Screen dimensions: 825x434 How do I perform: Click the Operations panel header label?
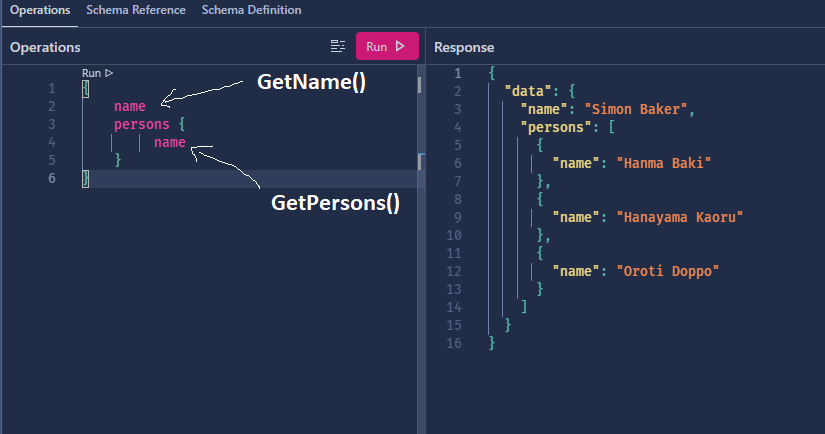pos(45,47)
